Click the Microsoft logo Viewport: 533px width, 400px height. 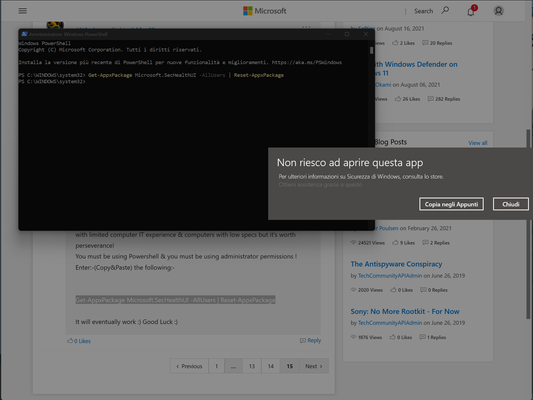tap(265, 11)
